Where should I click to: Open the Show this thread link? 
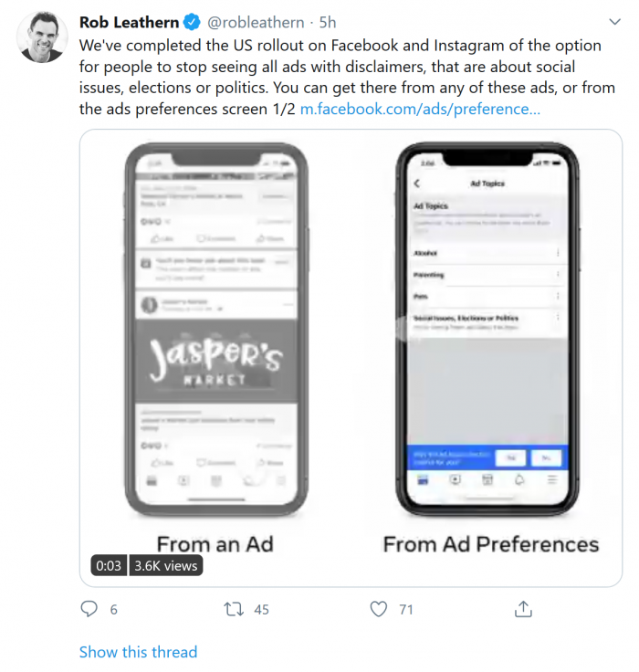point(138,652)
